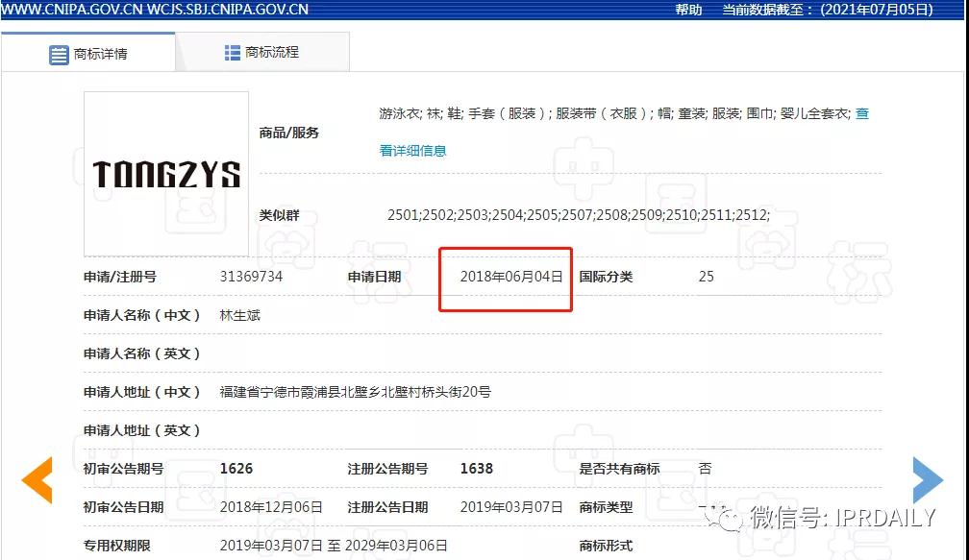Screen dimensions: 969x560
Task: Click the WWW.CNIPA.GOV.CN header text
Action: tap(73, 10)
